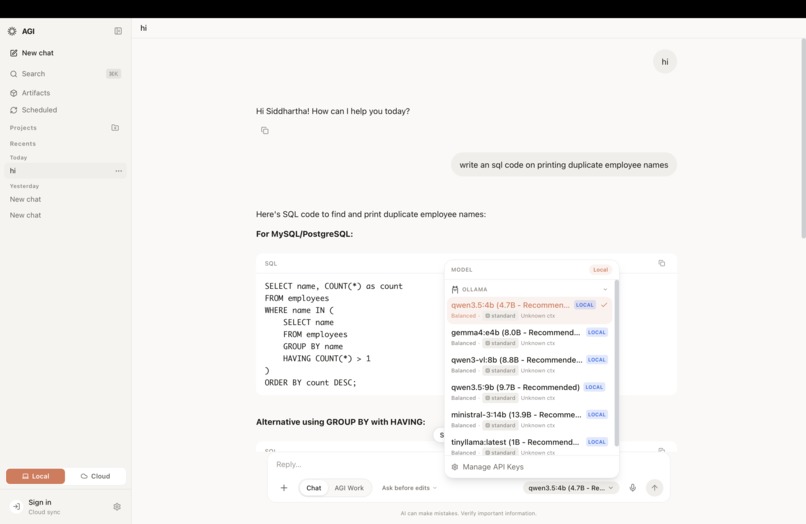This screenshot has width=806, height=524.
Task: Click the plus attach icon in the composer
Action: 284,488
